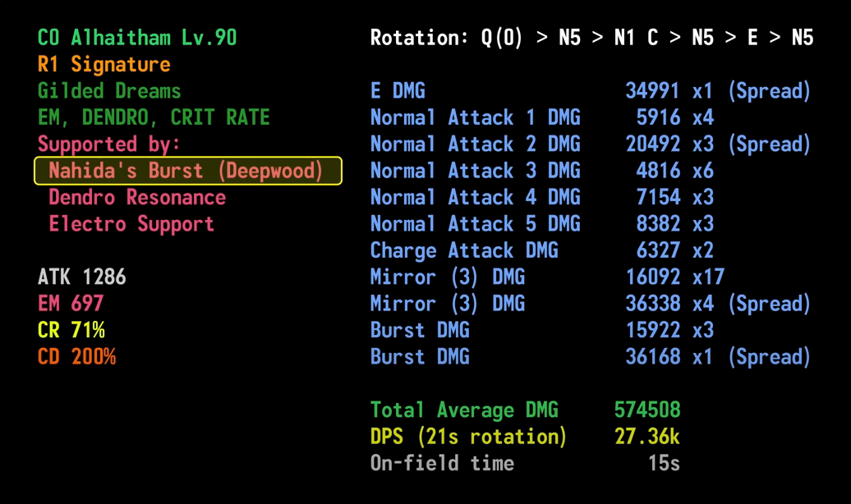
Task: Select the 'Normal Attack 4 DMG' label
Action: click(475, 198)
